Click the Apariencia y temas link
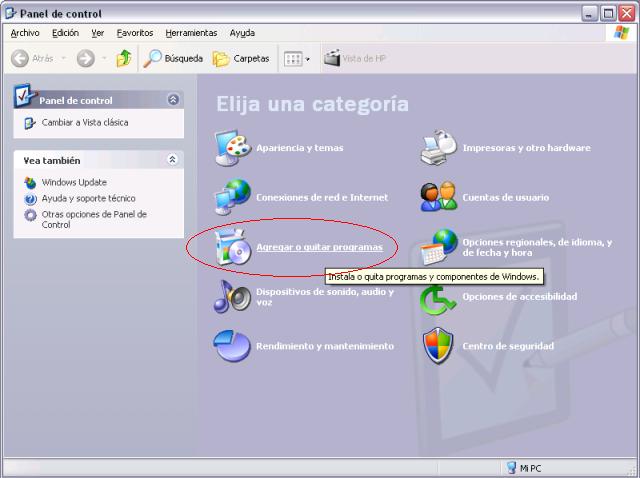This screenshot has height=478, width=640. pos(300,148)
